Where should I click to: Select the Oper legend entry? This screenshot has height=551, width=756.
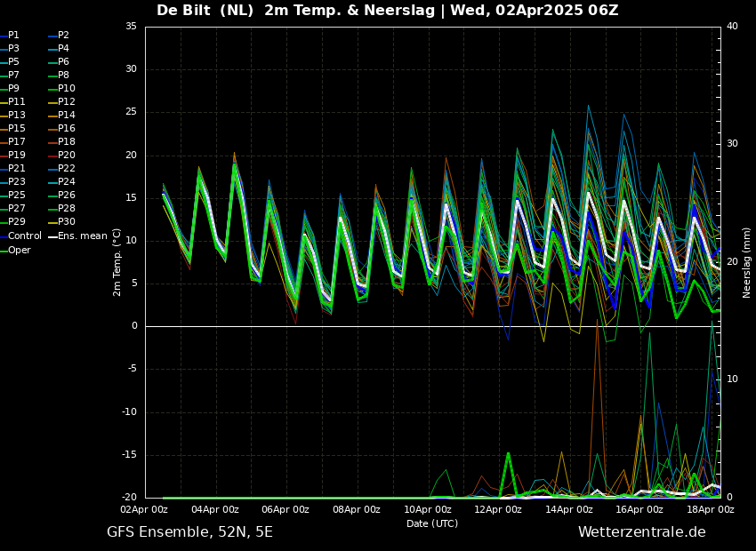(x=20, y=250)
